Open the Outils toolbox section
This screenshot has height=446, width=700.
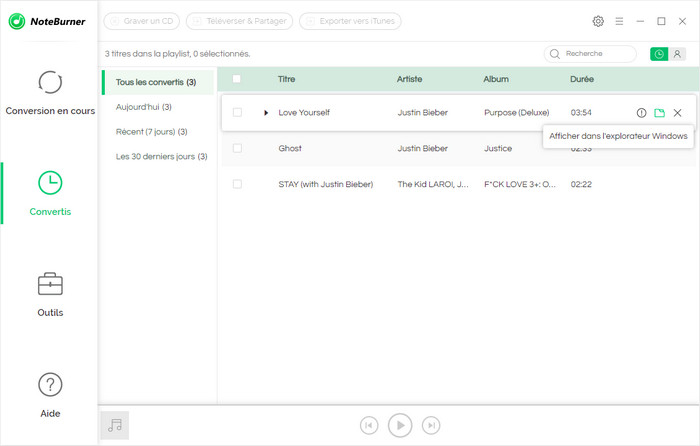click(x=50, y=295)
